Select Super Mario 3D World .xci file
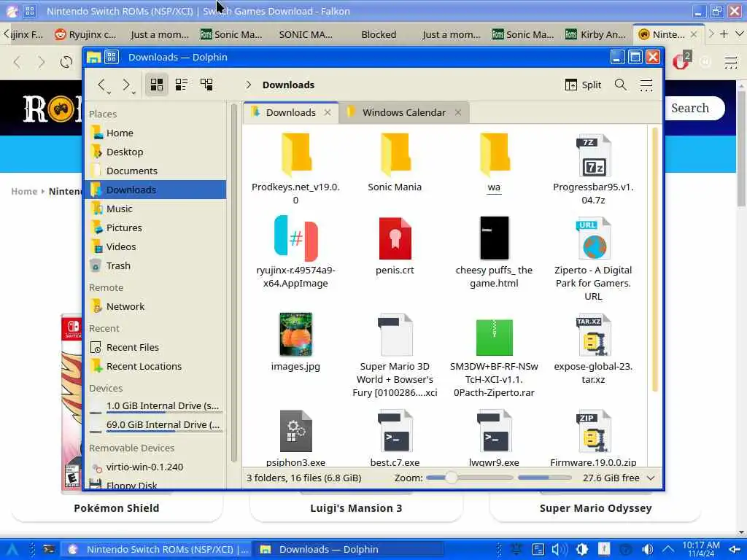 (x=395, y=355)
